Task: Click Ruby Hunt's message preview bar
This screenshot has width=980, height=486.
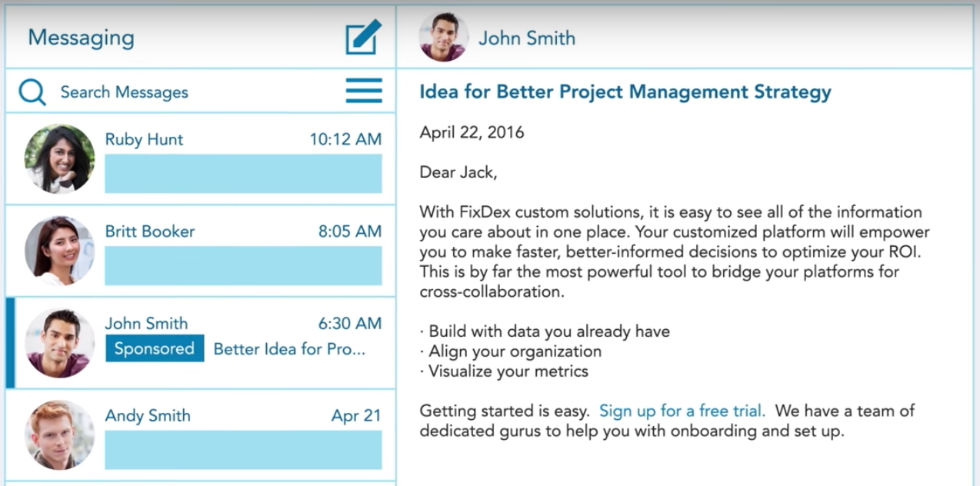Action: [243, 174]
